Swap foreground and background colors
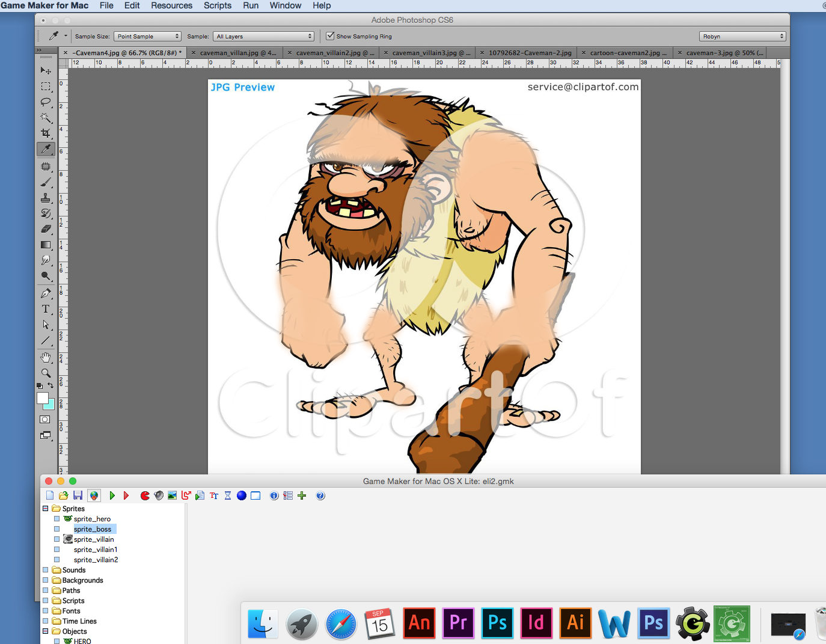Viewport: 826px width, 644px height. (51, 385)
